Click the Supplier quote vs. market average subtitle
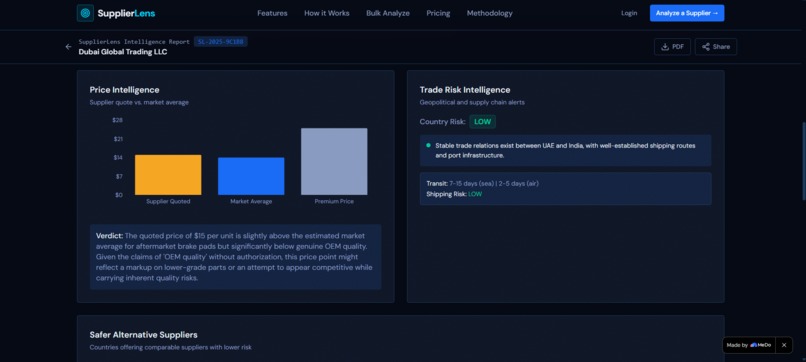 pyautogui.click(x=139, y=102)
